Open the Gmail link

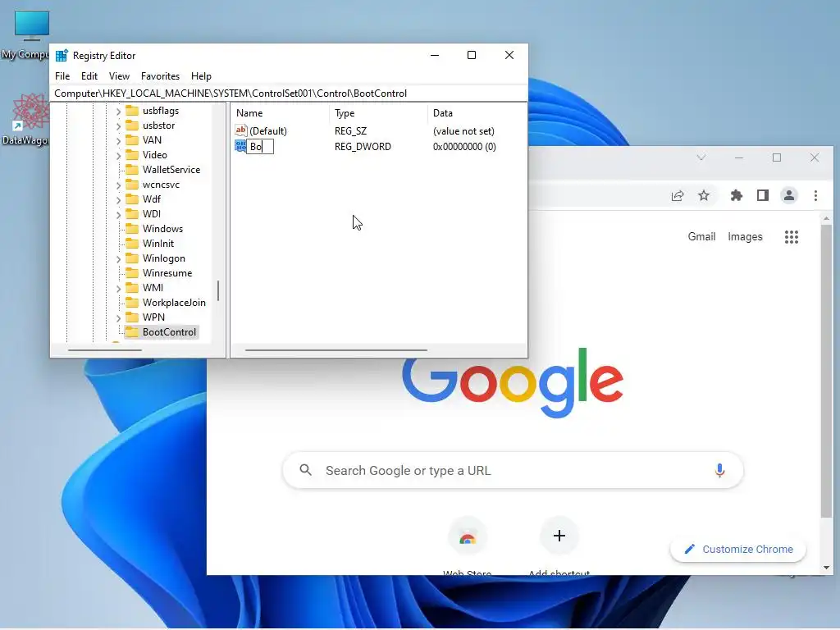coord(701,237)
